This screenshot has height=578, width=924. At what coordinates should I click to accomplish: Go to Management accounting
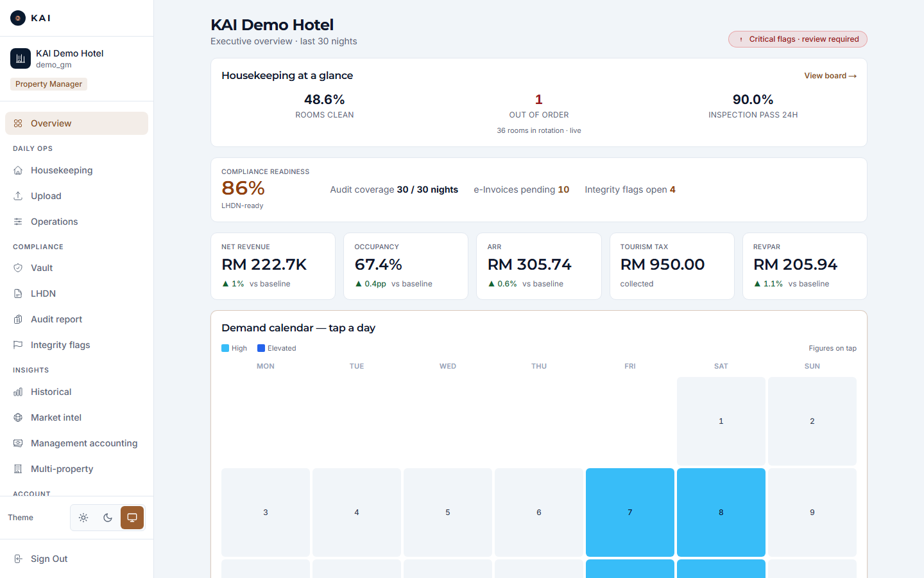point(76,443)
